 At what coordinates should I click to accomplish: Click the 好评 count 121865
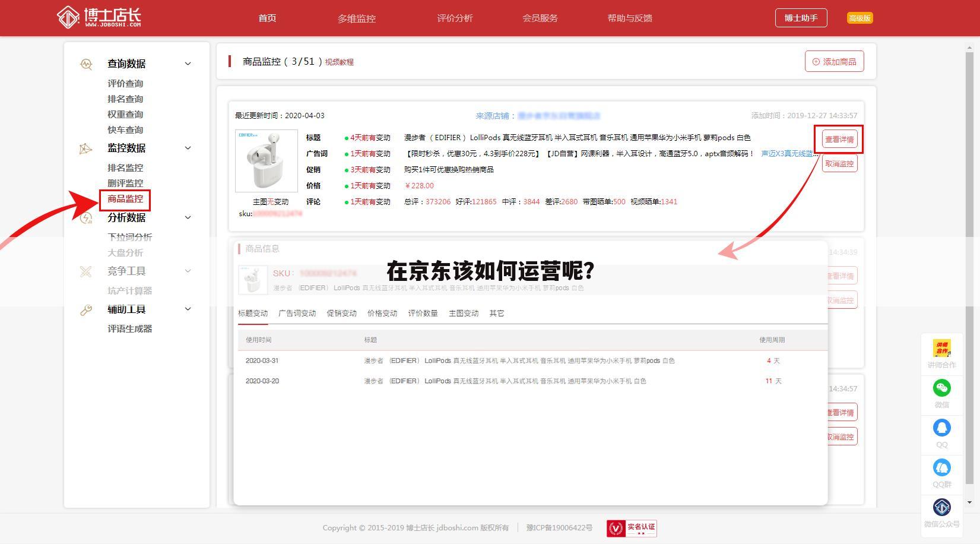(484, 202)
